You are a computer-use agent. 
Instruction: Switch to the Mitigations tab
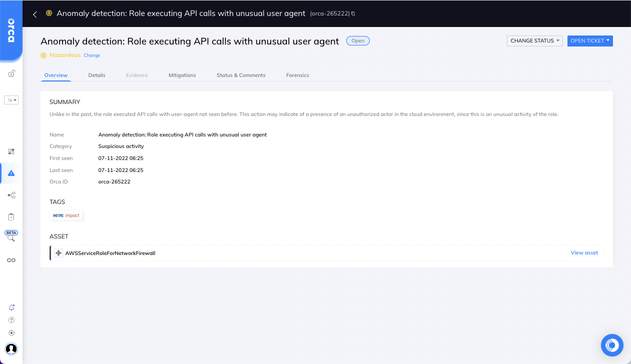[182, 75]
